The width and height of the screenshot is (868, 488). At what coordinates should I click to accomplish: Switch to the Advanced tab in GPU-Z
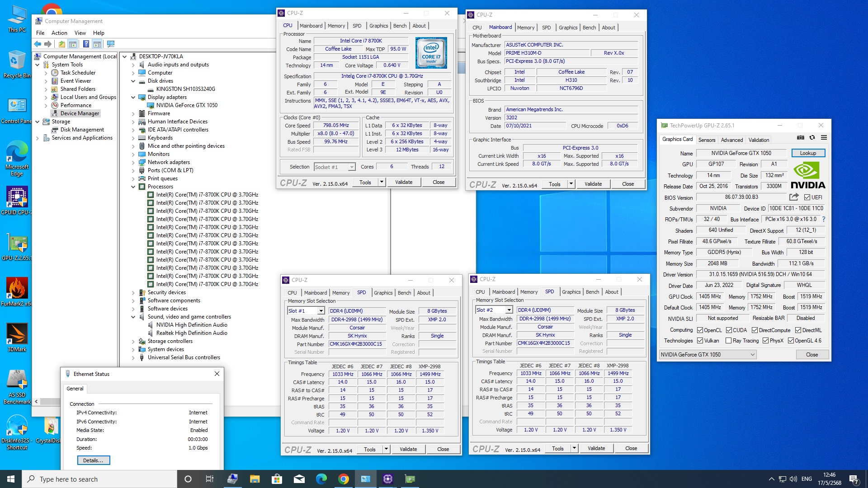point(731,140)
